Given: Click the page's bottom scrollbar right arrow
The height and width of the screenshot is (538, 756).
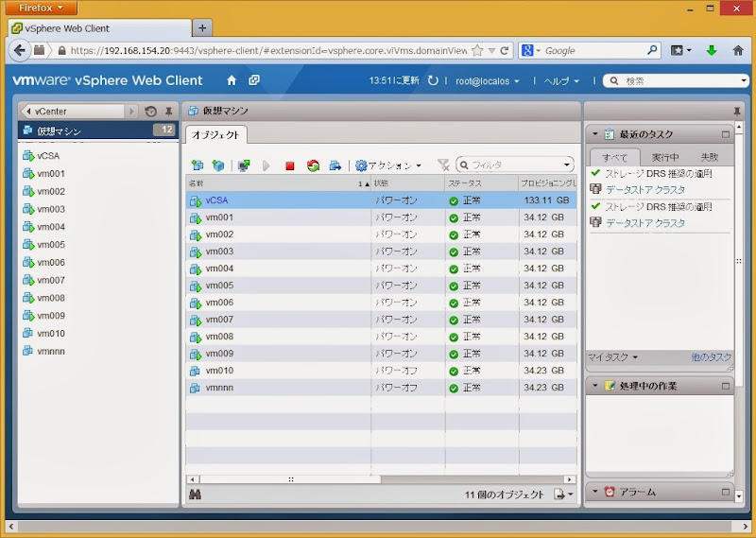Looking at the screenshot, I should tap(746, 527).
